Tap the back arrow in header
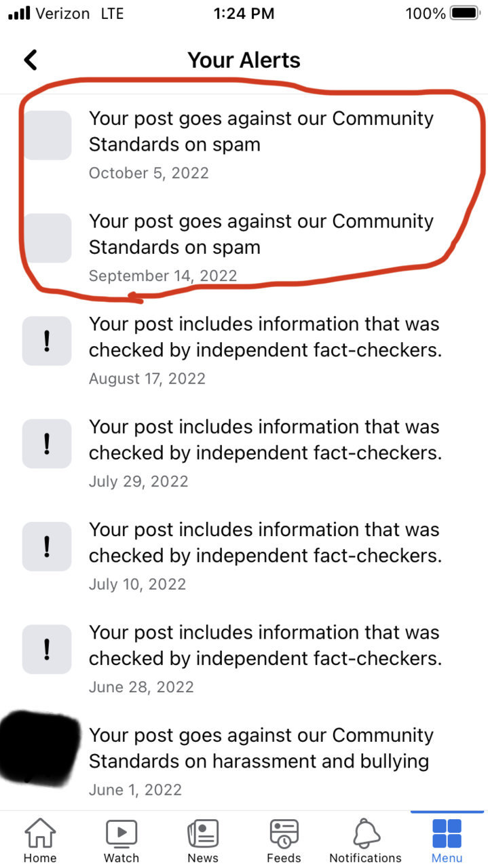This screenshot has height=868, width=488. (30, 60)
